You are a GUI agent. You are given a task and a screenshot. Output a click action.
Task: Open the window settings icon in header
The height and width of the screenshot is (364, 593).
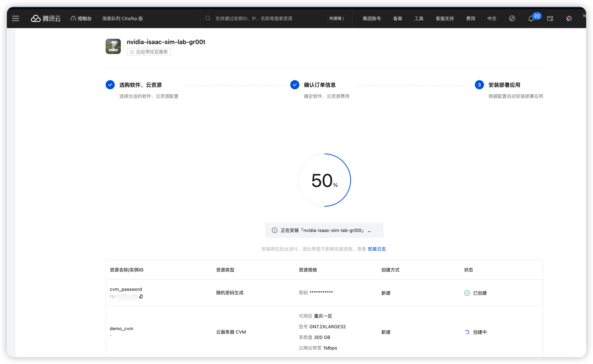point(550,19)
